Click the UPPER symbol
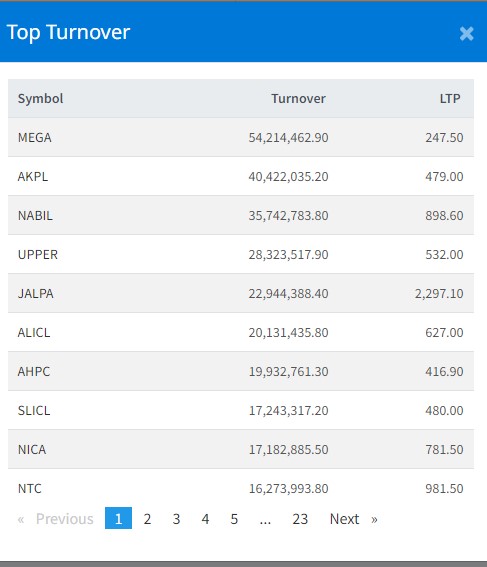This screenshot has width=487, height=567. pos(38,255)
